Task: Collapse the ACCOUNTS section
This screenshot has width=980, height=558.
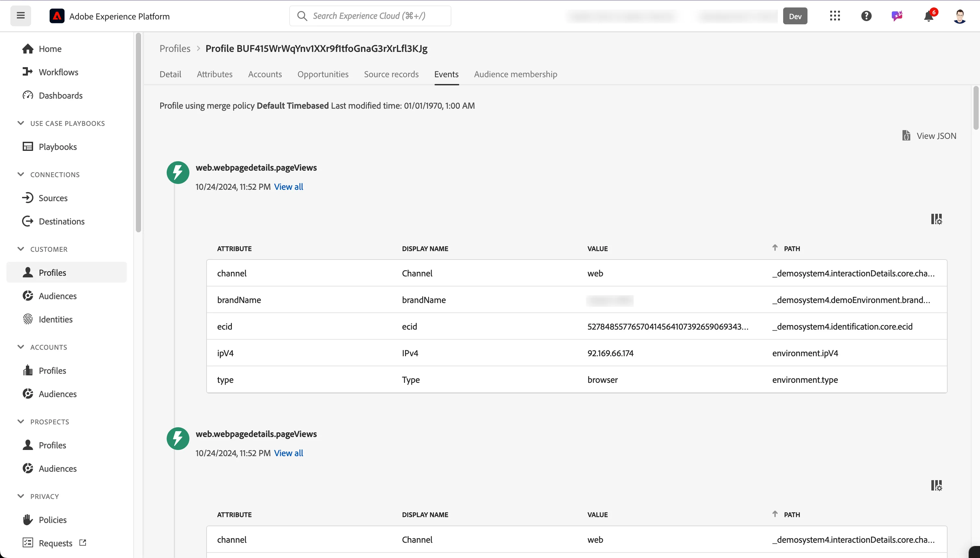Action: tap(21, 347)
